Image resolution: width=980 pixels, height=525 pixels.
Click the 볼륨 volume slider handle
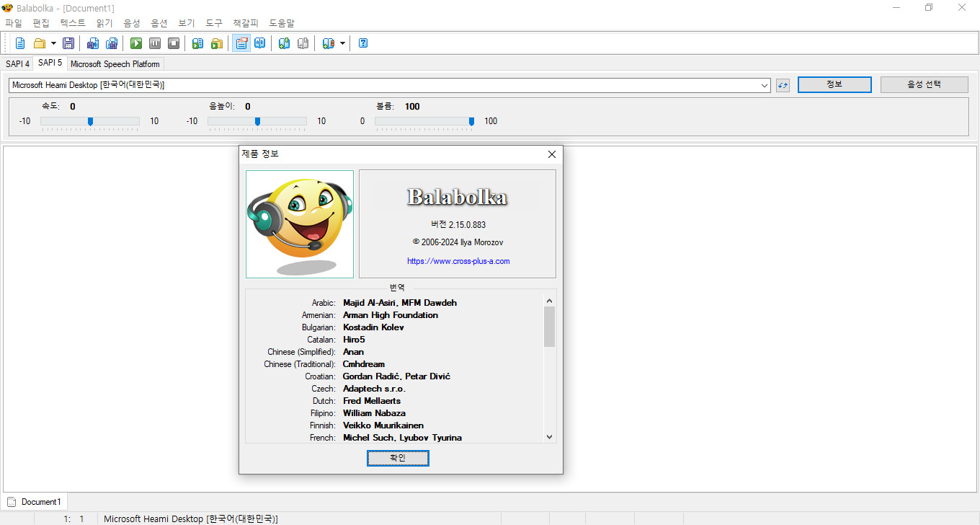click(471, 122)
